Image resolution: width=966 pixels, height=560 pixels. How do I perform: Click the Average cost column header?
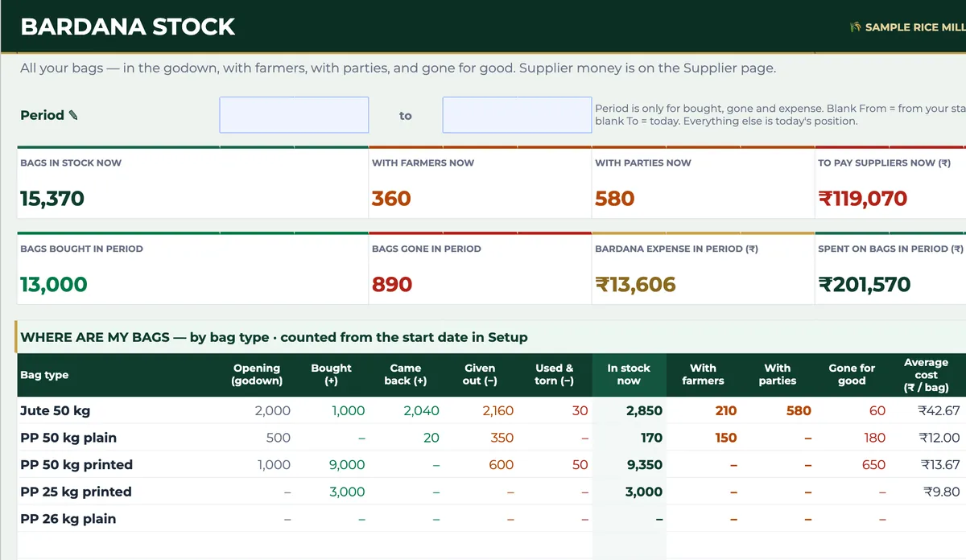(x=926, y=375)
